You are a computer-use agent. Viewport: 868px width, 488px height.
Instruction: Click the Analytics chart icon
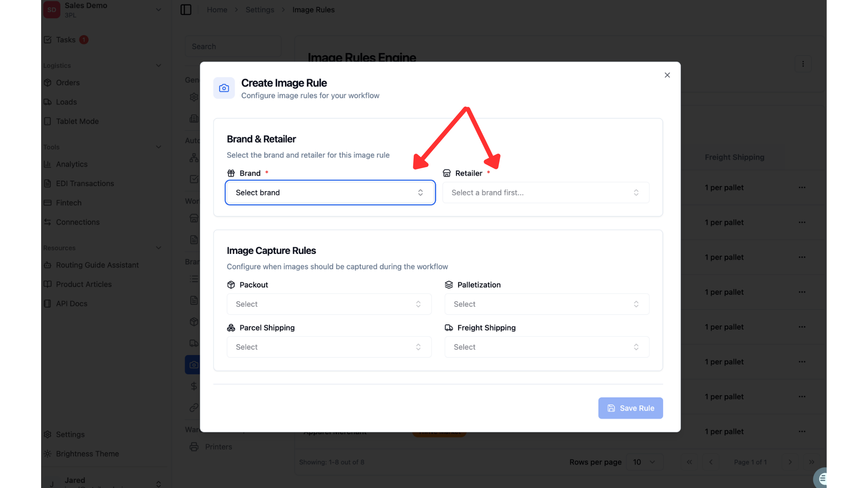point(47,164)
